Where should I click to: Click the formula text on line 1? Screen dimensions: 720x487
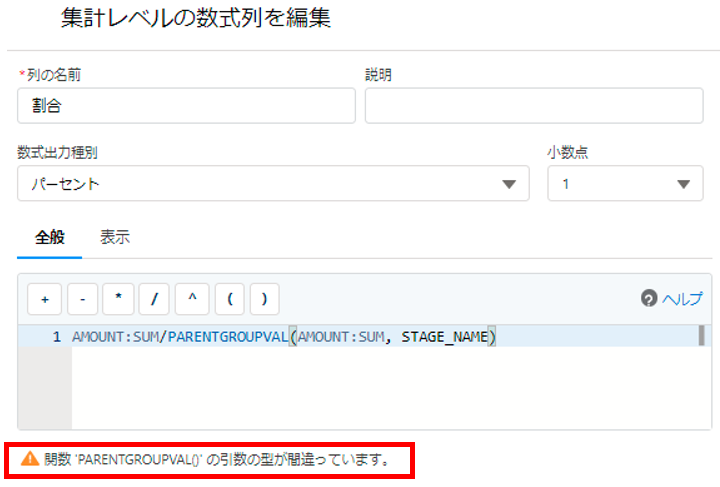pos(284,337)
